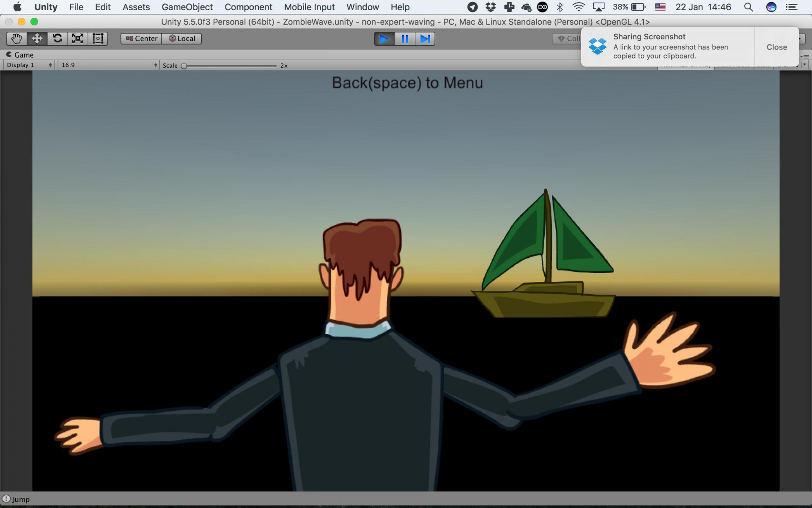
Task: Dismiss Dropbox notification with Close
Action: 776,47
